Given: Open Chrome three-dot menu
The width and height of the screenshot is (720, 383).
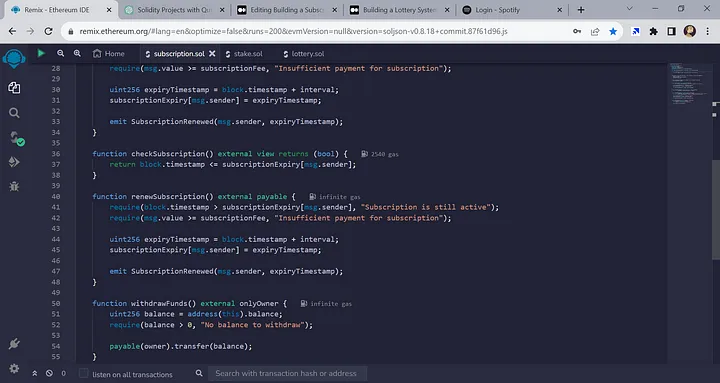Looking at the screenshot, I should (x=708, y=31).
